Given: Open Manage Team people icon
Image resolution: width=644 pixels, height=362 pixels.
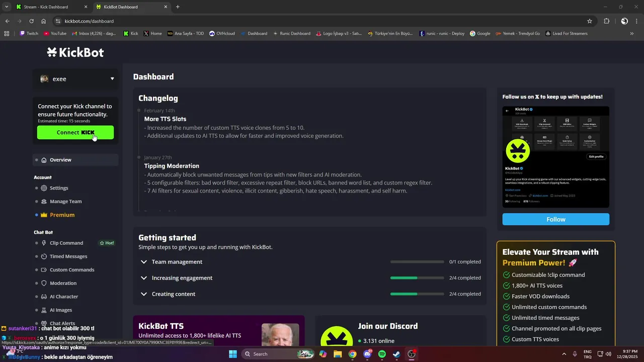Looking at the screenshot, I should 44,202.
